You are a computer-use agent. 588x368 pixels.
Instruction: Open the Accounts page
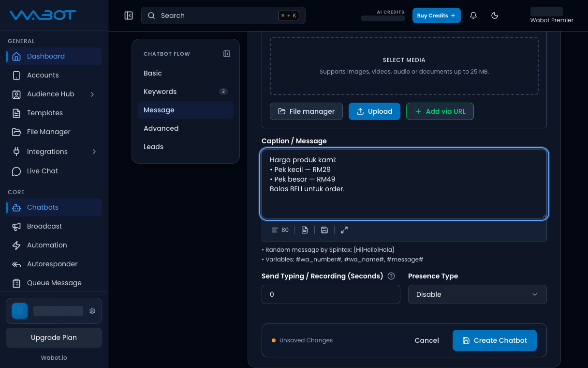click(x=54, y=75)
